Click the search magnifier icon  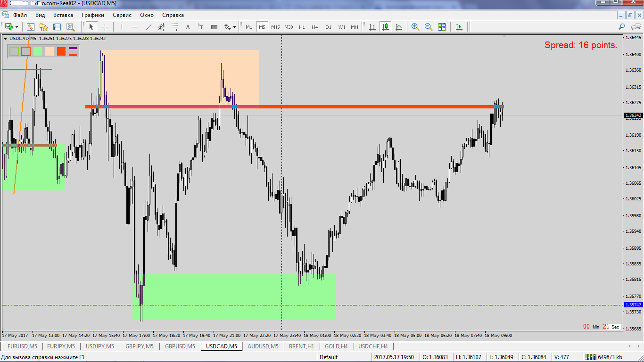(x=622, y=27)
